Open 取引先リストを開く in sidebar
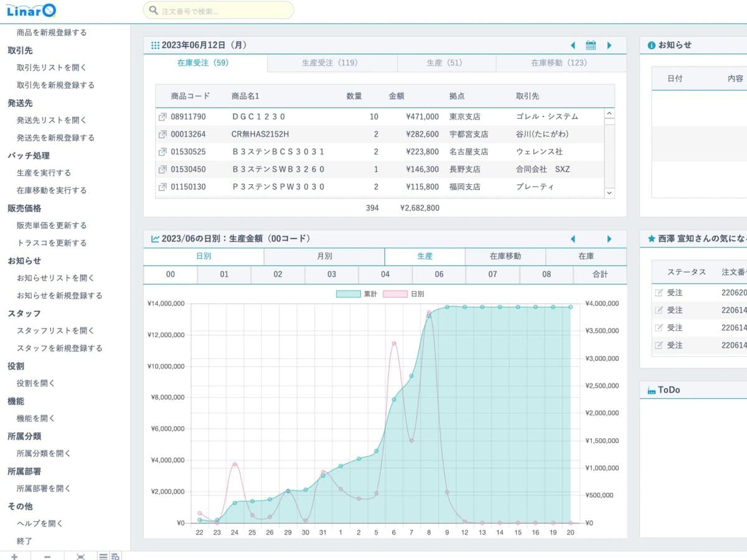The width and height of the screenshot is (747, 560). [52, 68]
